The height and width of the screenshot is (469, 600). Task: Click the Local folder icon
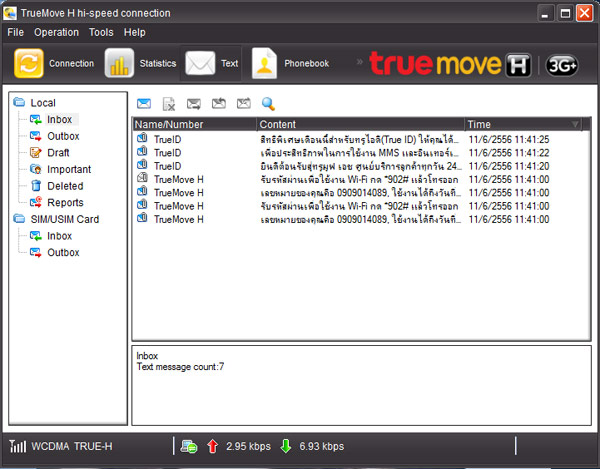[x=19, y=102]
